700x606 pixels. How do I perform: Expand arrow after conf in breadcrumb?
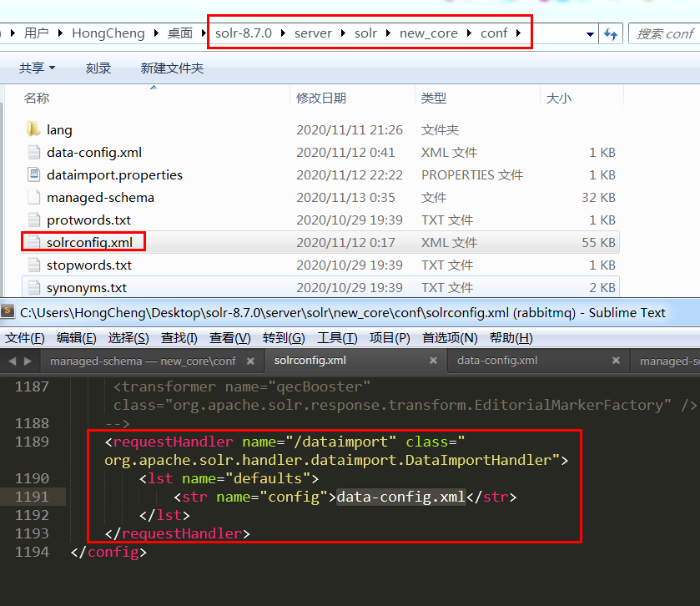518,33
